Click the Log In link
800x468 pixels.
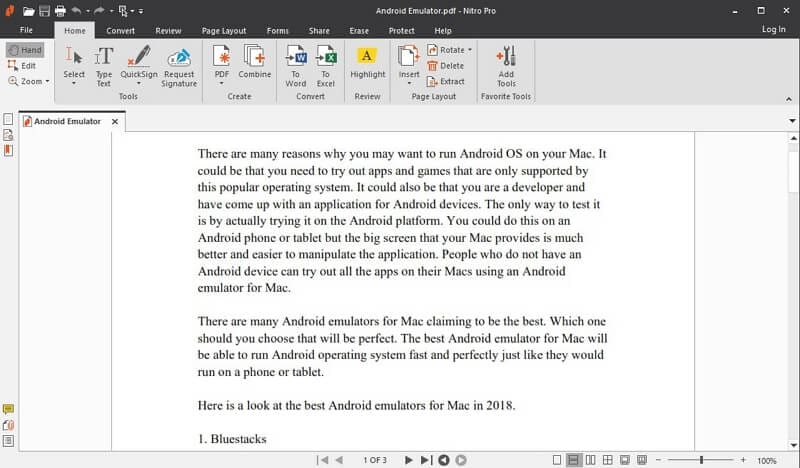pyautogui.click(x=773, y=30)
